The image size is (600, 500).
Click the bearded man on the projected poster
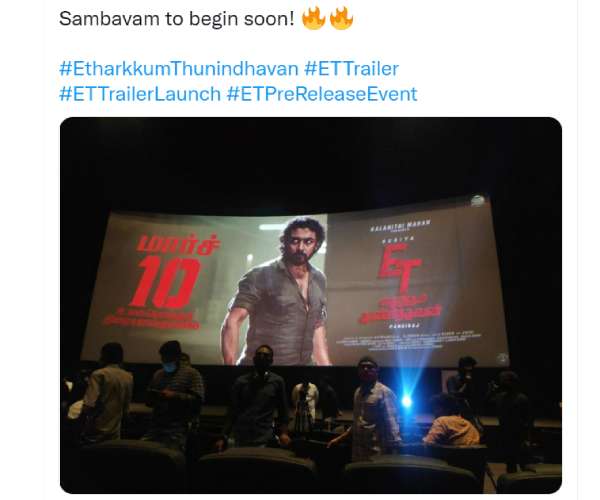tap(280, 293)
